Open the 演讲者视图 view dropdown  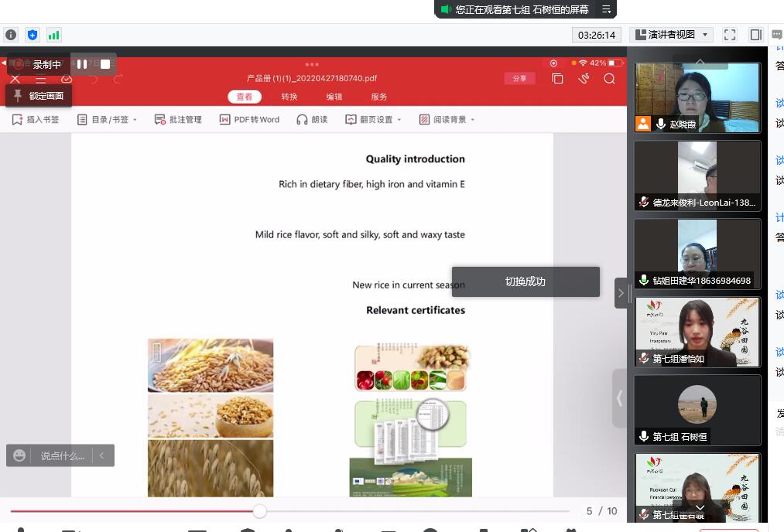[672, 35]
